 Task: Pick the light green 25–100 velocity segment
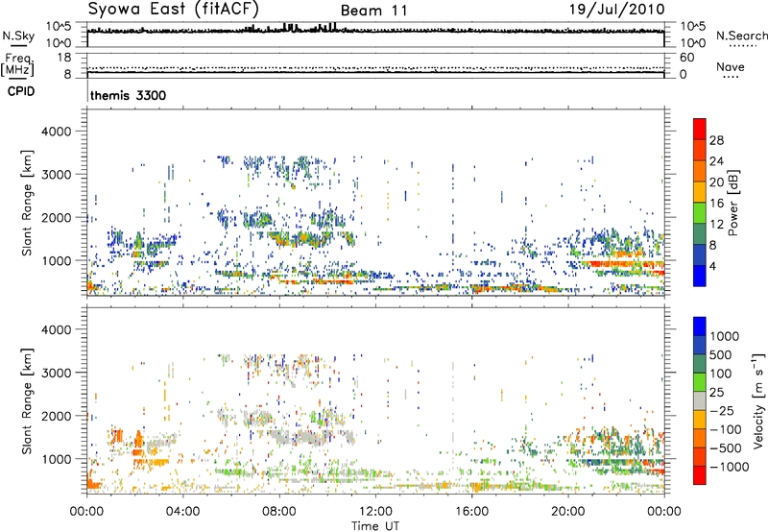pos(700,382)
